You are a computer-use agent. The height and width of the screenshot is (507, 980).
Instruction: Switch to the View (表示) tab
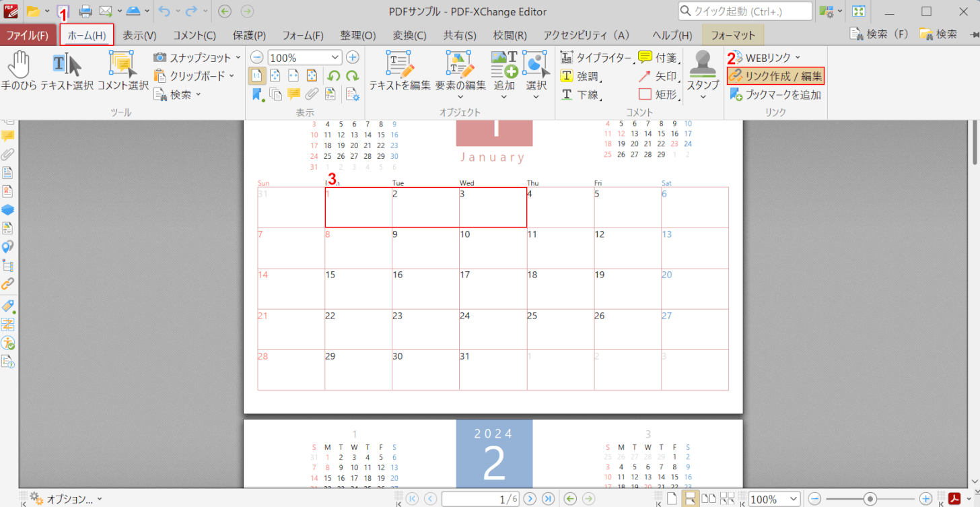pos(139,35)
